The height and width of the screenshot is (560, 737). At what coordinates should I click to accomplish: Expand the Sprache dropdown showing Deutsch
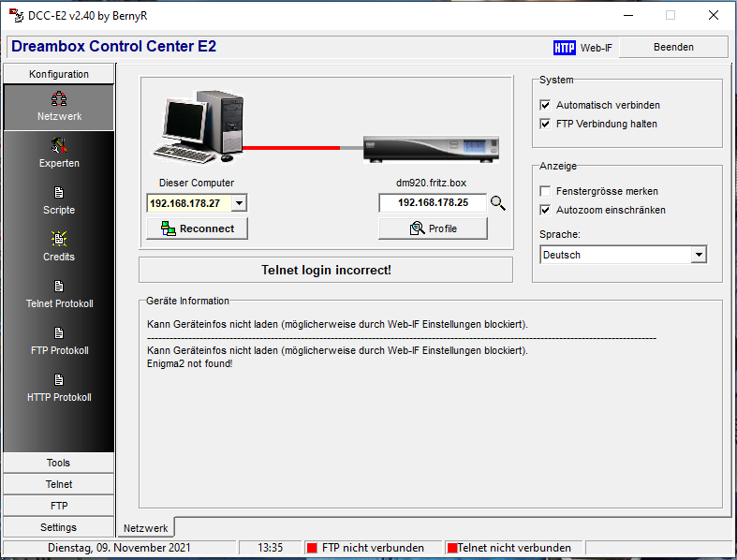pos(699,255)
